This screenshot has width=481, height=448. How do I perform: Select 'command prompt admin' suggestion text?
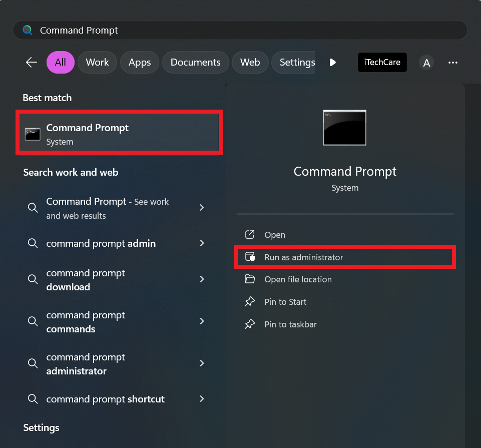(101, 243)
